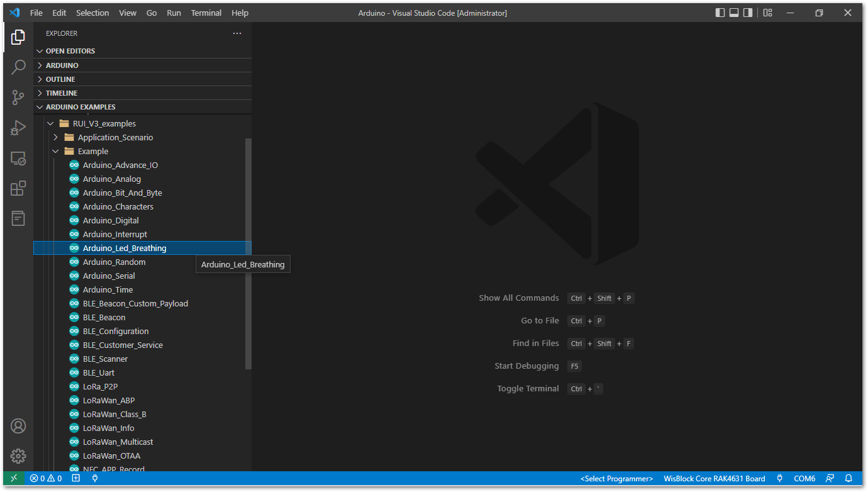The image size is (868, 492).
Task: Open the Manage gear menu
Action: pos(18,456)
